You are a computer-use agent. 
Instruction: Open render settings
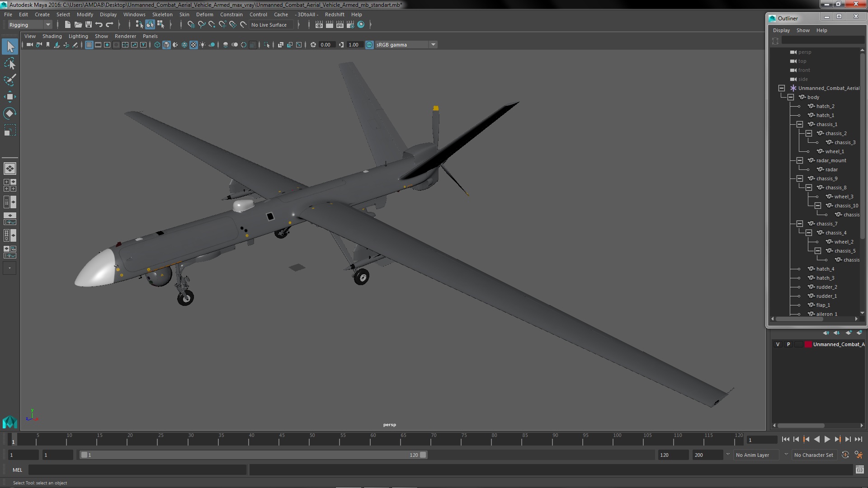[x=350, y=25]
